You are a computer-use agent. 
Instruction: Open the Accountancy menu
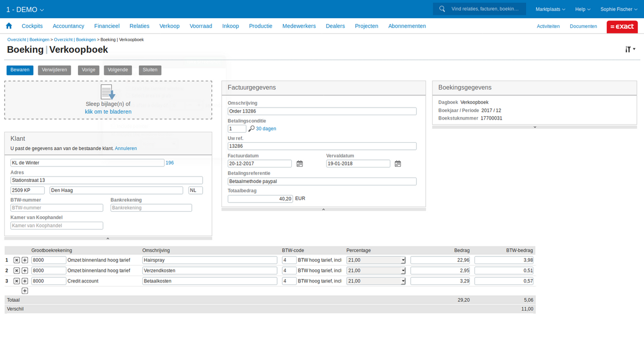click(x=68, y=26)
